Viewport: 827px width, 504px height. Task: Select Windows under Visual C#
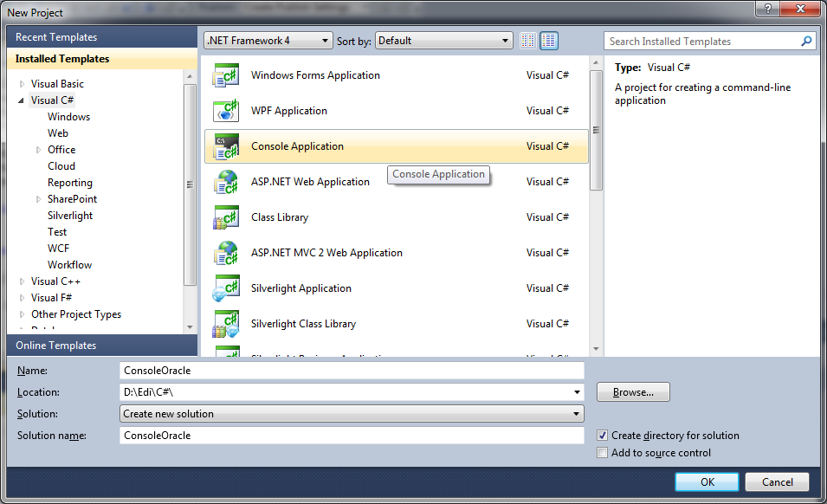tap(68, 117)
